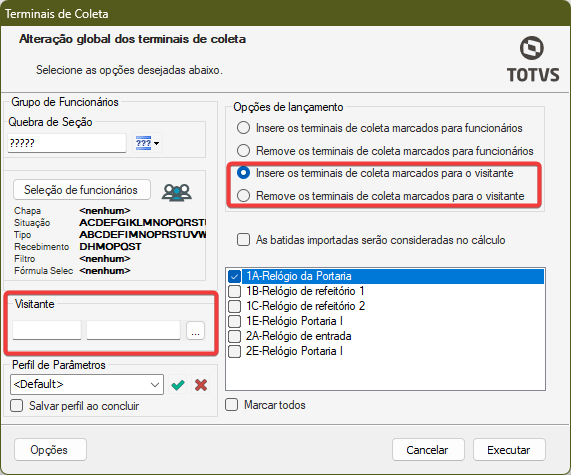Focus the Quebra de Seção input field
571x475 pixels.
(67, 143)
